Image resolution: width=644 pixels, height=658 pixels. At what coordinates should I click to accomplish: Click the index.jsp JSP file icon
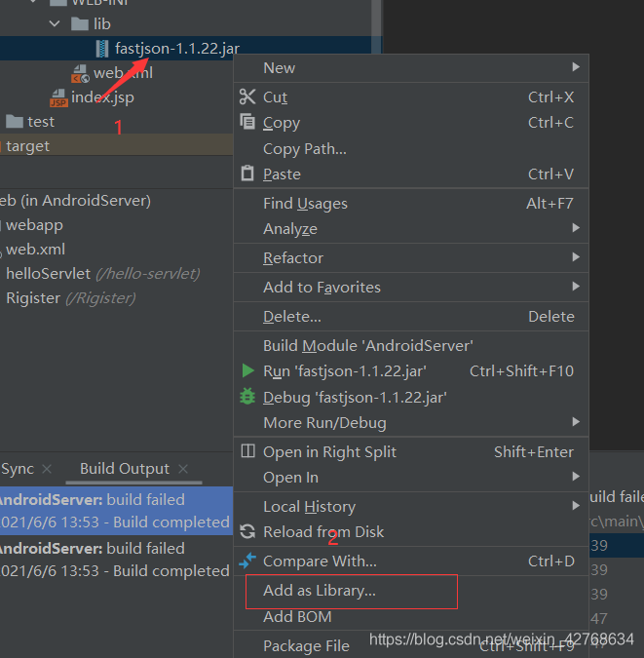[x=58, y=98]
